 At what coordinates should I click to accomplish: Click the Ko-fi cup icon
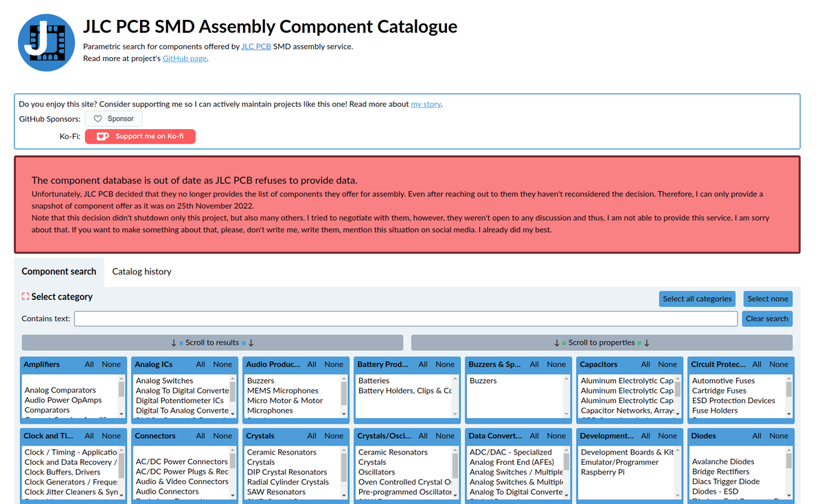point(102,137)
